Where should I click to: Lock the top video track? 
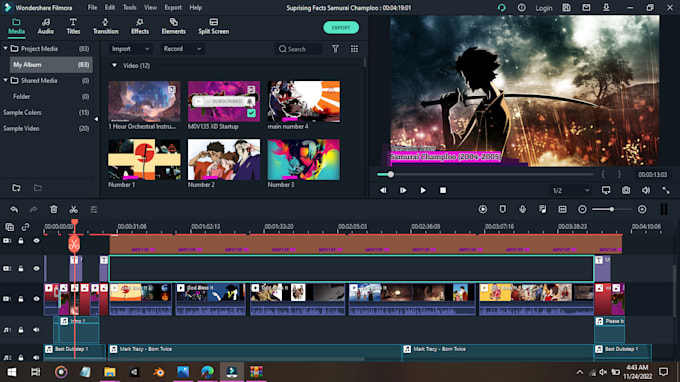pos(21,241)
